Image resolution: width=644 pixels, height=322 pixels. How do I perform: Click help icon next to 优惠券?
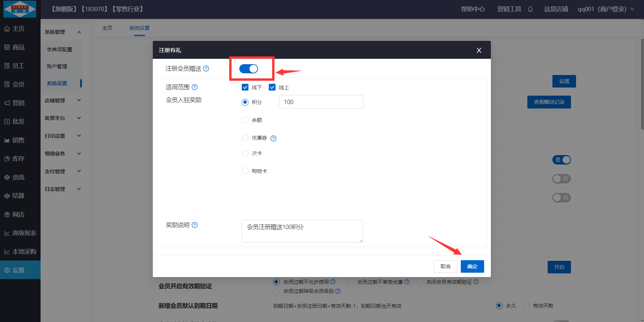point(273,138)
